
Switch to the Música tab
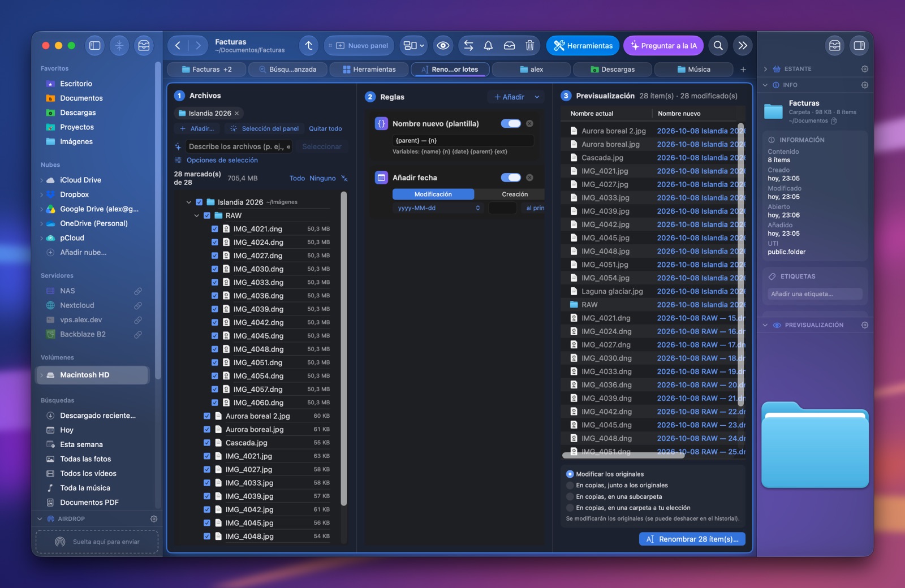(x=693, y=70)
